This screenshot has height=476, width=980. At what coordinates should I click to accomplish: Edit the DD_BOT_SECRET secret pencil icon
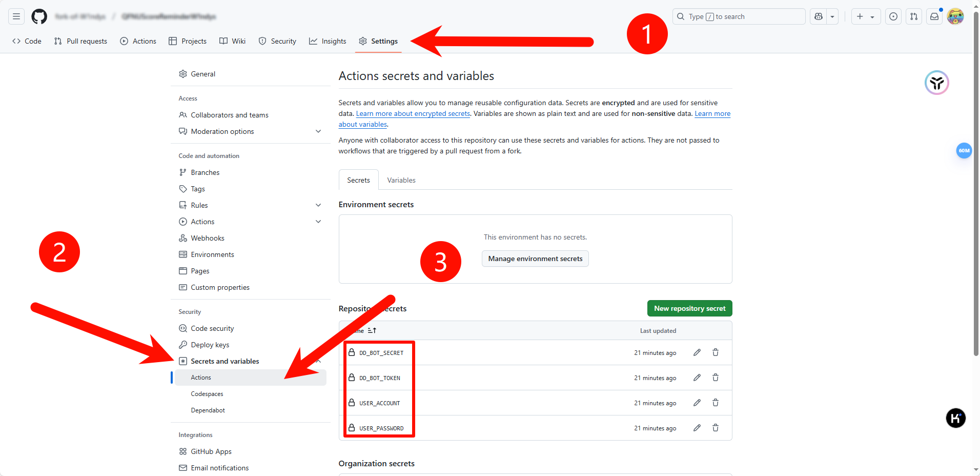click(x=697, y=352)
